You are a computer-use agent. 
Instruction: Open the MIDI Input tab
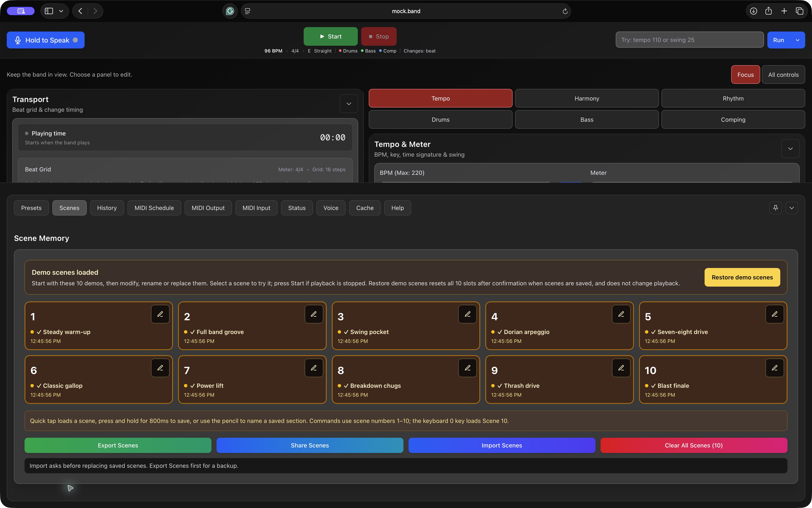tap(256, 208)
